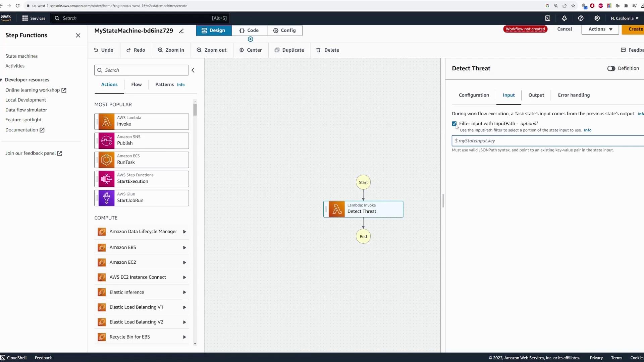Click the Center canvas tool

(x=251, y=50)
